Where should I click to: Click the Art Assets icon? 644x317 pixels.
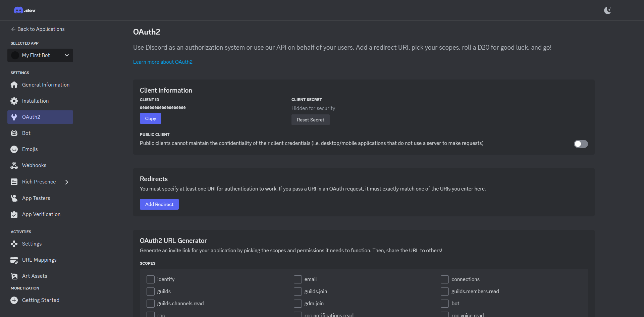coord(14,276)
